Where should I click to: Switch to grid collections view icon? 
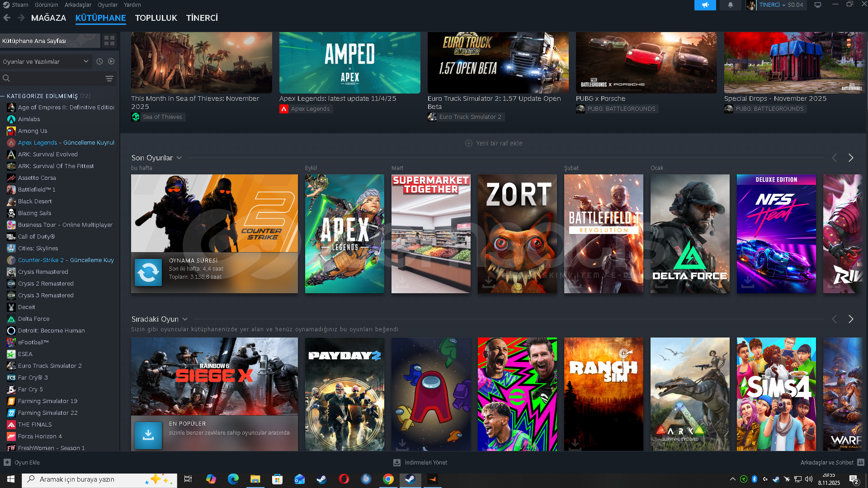109,41
